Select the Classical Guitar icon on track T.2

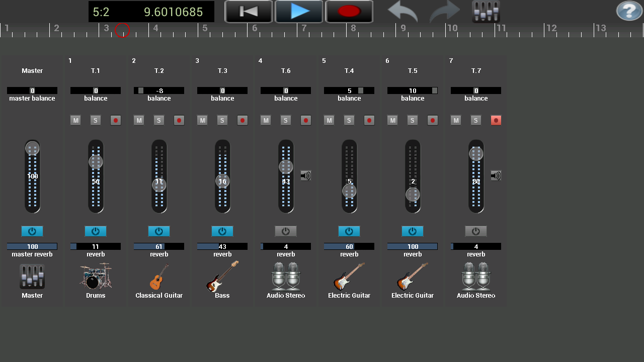point(159,277)
